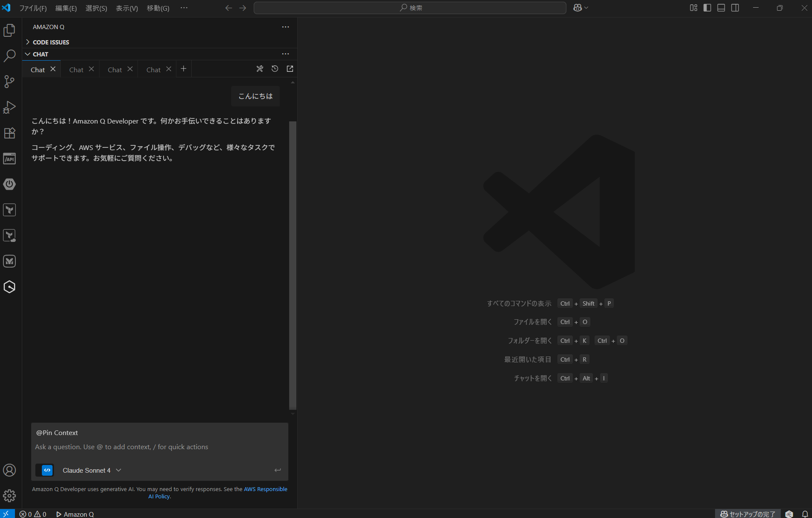The width and height of the screenshot is (812, 518).
Task: Click the 検索 command center search box
Action: [410, 8]
